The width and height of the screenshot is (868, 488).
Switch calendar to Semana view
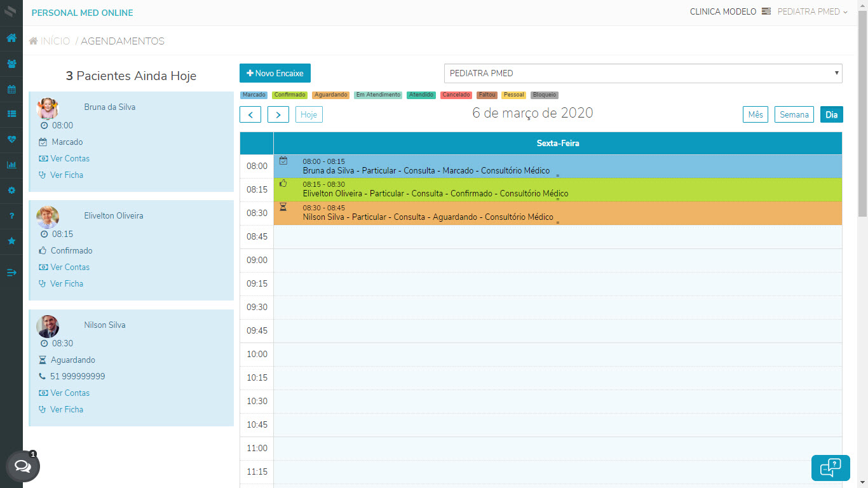click(794, 114)
